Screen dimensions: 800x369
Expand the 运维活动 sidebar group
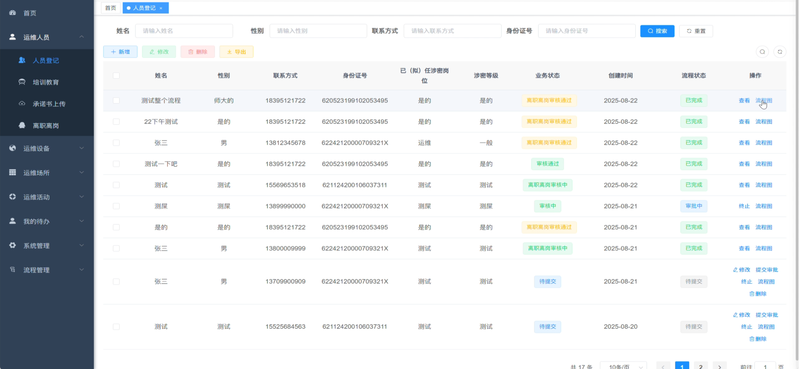(47, 197)
